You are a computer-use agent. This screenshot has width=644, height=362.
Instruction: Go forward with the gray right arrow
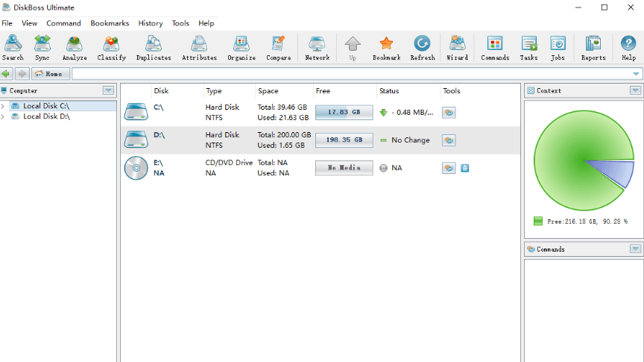(x=22, y=74)
